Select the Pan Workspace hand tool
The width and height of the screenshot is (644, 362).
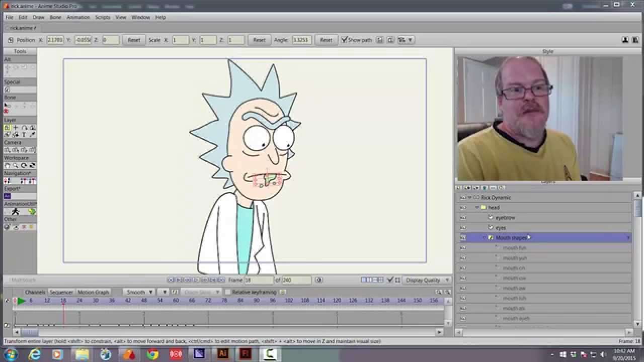coord(8,165)
